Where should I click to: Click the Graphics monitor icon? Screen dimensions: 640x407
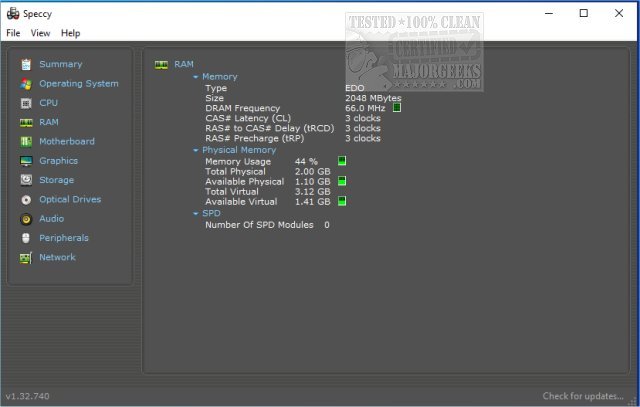tap(26, 161)
